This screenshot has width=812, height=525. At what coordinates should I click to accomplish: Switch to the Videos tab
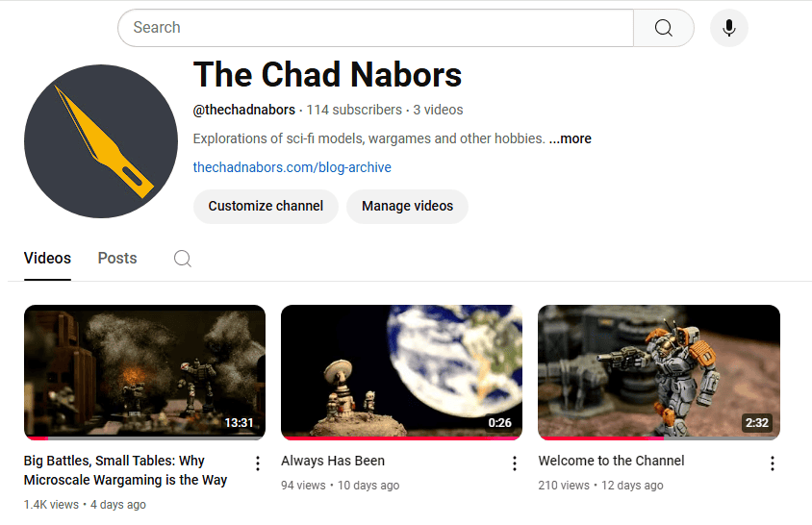(x=47, y=259)
